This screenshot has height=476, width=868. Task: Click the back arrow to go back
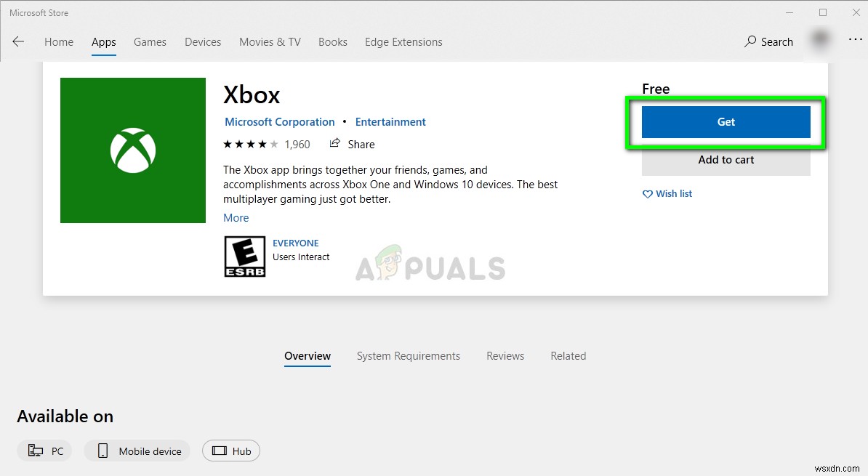(x=18, y=41)
